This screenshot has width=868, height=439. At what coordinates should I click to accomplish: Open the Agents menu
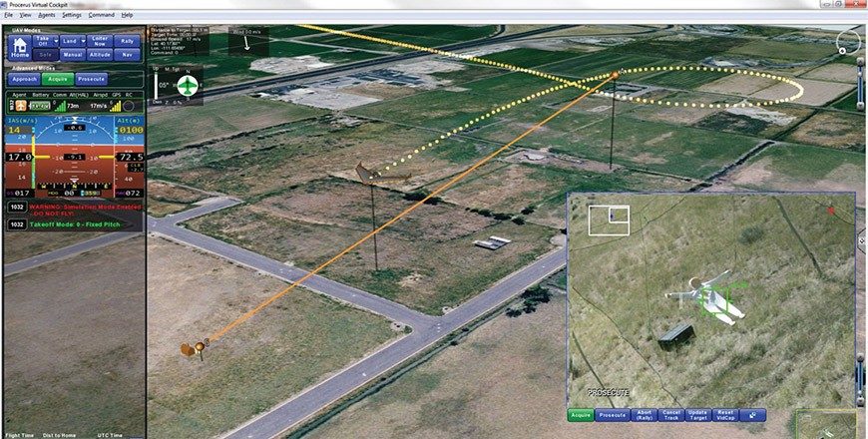46,16
